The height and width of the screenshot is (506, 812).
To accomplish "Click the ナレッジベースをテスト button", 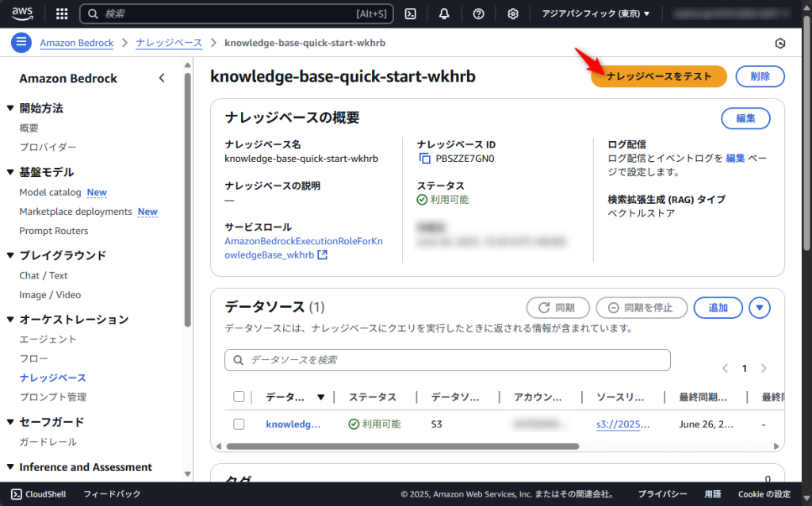I will click(659, 76).
